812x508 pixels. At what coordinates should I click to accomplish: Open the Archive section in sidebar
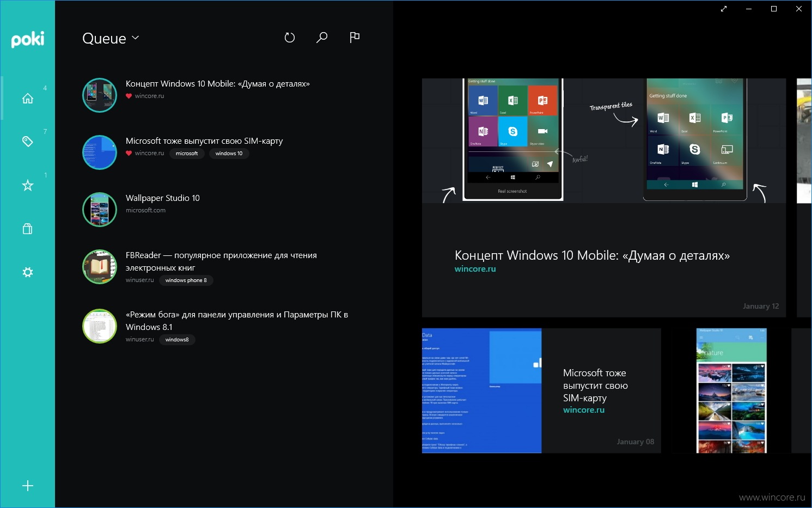(x=28, y=229)
